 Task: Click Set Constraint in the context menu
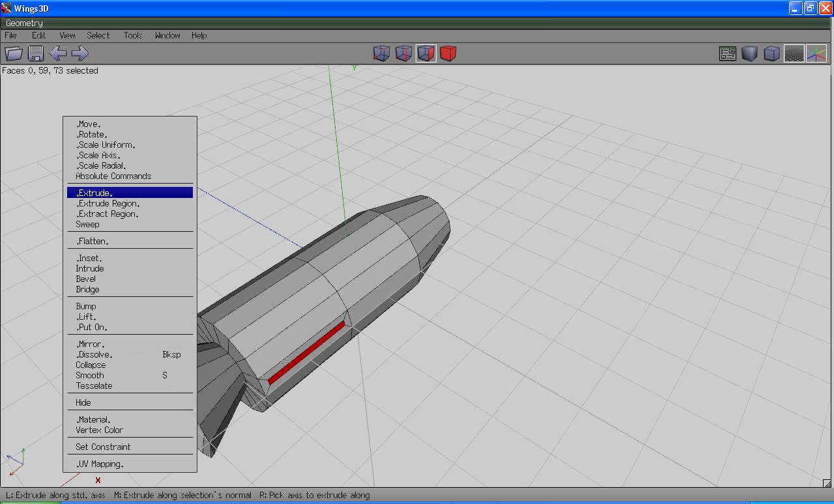[103, 447]
